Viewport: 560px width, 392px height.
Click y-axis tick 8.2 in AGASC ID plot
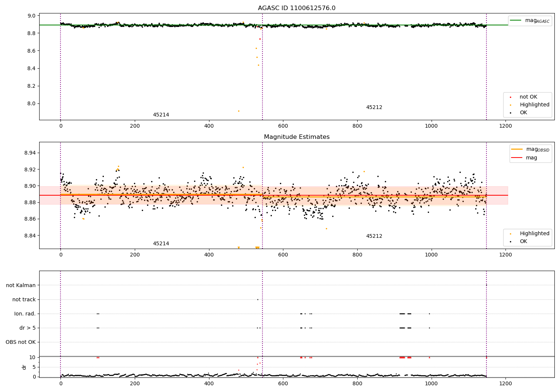point(31,86)
